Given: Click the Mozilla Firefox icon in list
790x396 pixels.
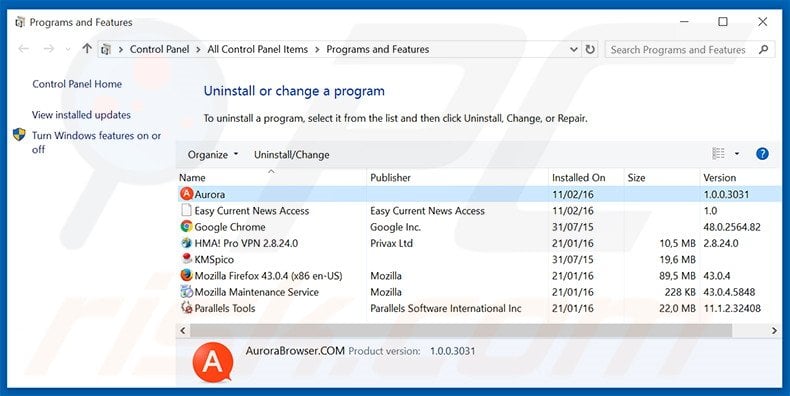Looking at the screenshot, I should (x=186, y=276).
